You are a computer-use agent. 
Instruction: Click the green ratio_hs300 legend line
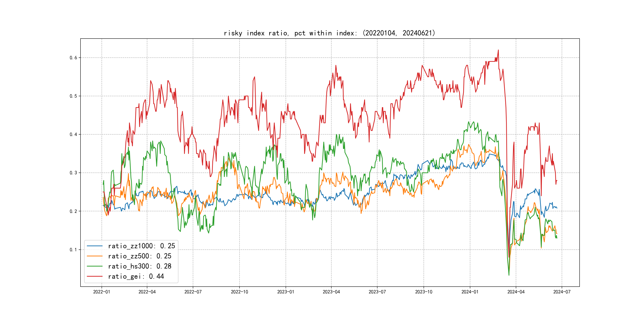coord(94,266)
